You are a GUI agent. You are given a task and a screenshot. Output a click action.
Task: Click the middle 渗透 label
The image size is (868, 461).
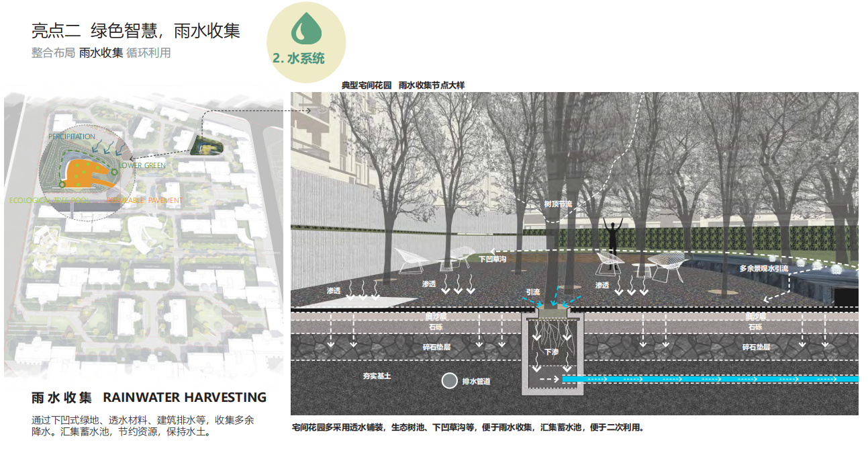(x=430, y=284)
